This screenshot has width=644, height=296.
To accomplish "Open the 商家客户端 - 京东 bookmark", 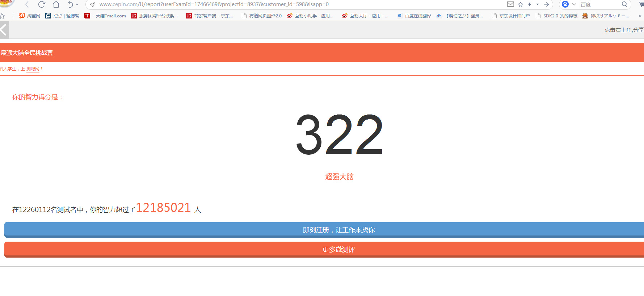I will (x=210, y=16).
